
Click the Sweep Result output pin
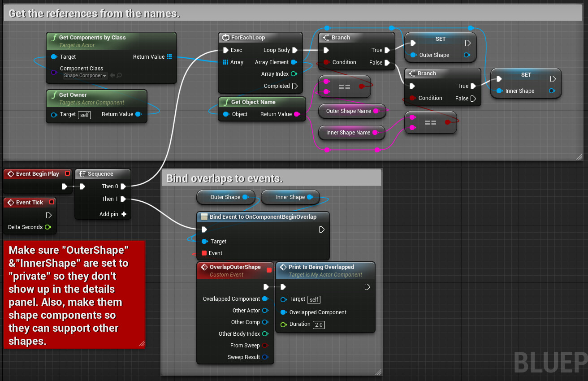click(x=265, y=357)
